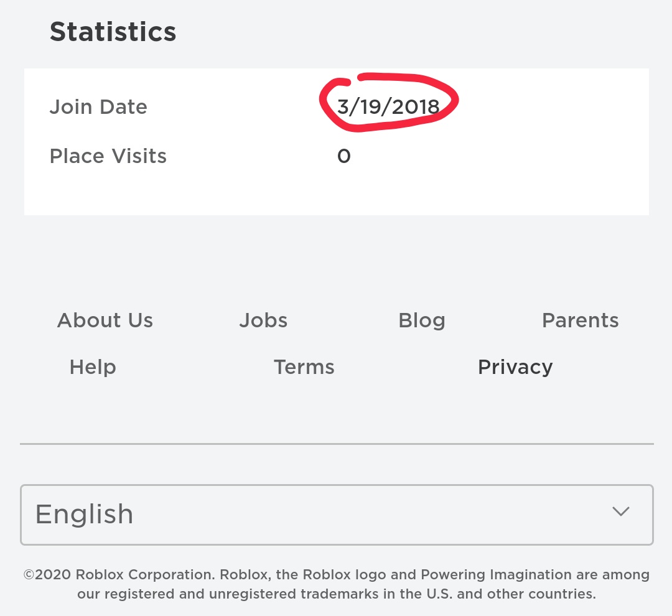Open the Privacy policy link
Screen dimensions: 672x616
click(x=515, y=367)
